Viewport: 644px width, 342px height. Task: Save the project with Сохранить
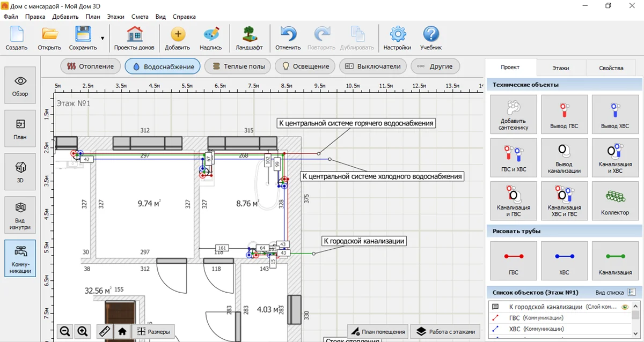(x=83, y=38)
